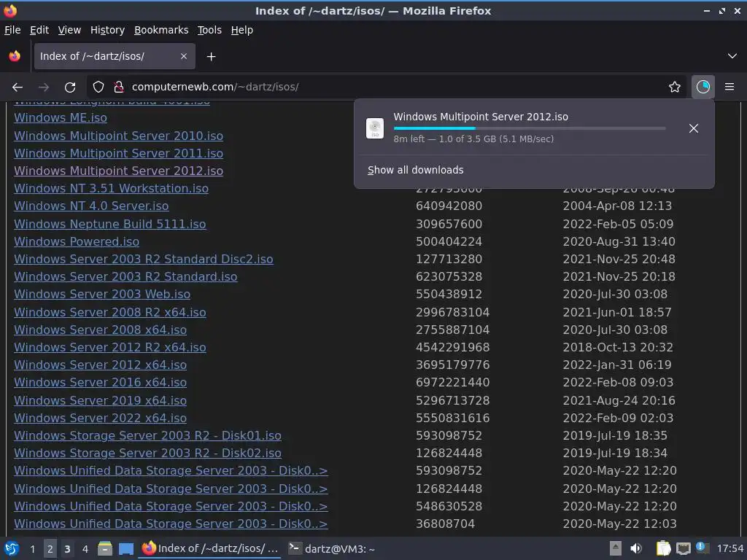Download Windows Multipoint Server 2010.iso
The height and width of the screenshot is (560, 747).
119,136
